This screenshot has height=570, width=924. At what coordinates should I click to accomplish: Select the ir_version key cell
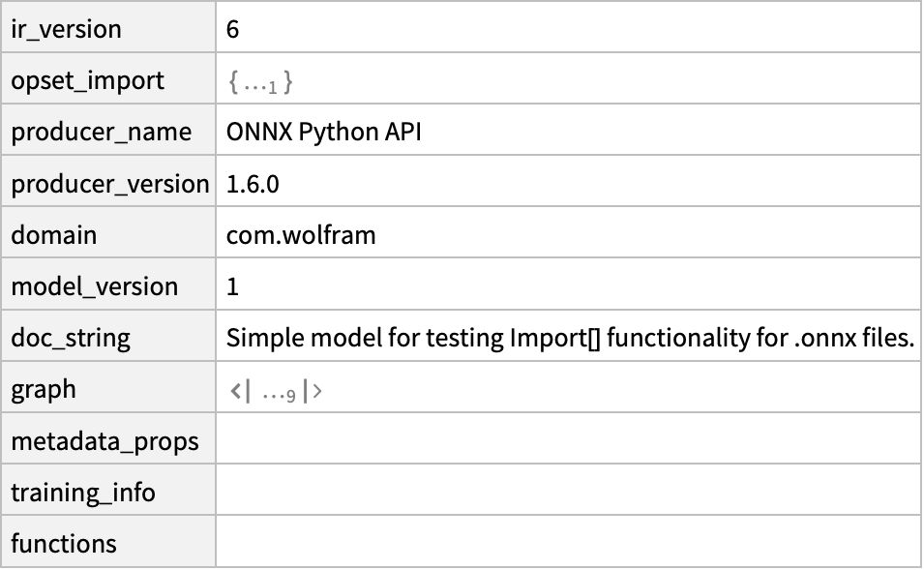[108, 27]
